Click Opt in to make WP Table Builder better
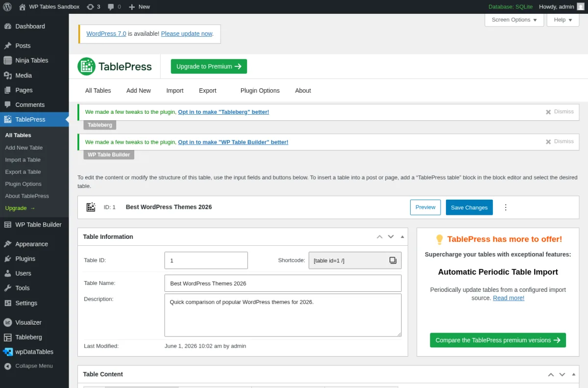The image size is (588, 388). 233,142
